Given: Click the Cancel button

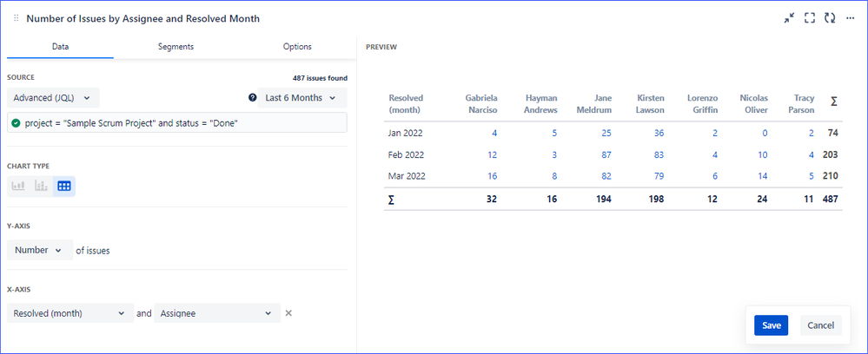Looking at the screenshot, I should coord(821,325).
